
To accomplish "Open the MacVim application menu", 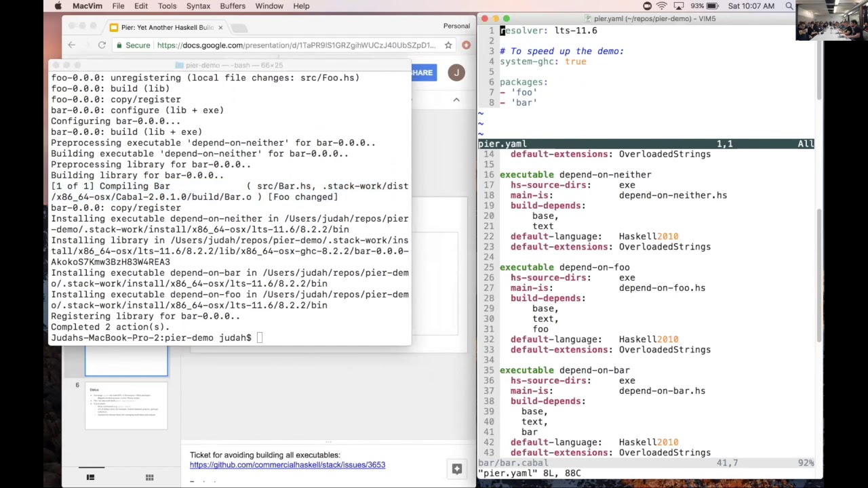I will 87,6.
